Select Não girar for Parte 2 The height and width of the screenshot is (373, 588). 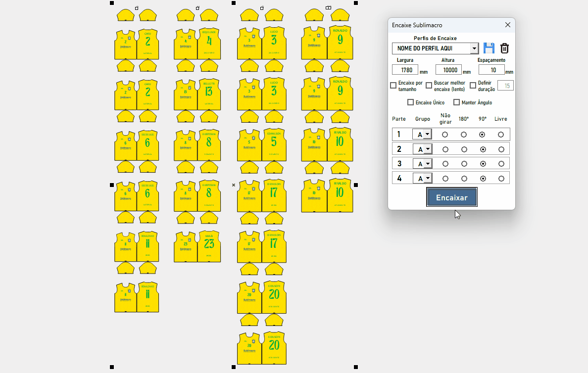(445, 149)
